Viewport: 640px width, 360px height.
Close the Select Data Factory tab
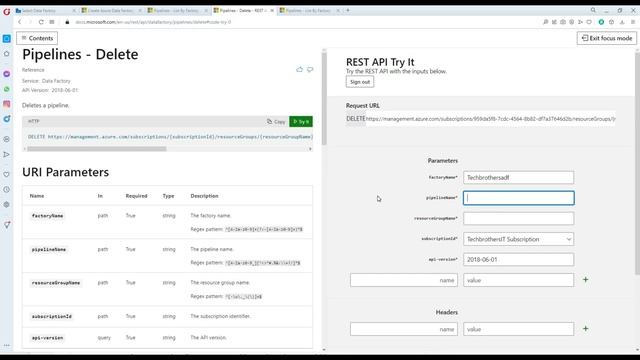pos(74,11)
